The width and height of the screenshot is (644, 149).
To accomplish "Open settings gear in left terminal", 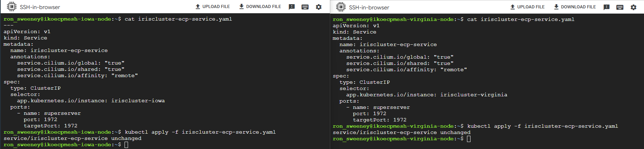I will (319, 7).
